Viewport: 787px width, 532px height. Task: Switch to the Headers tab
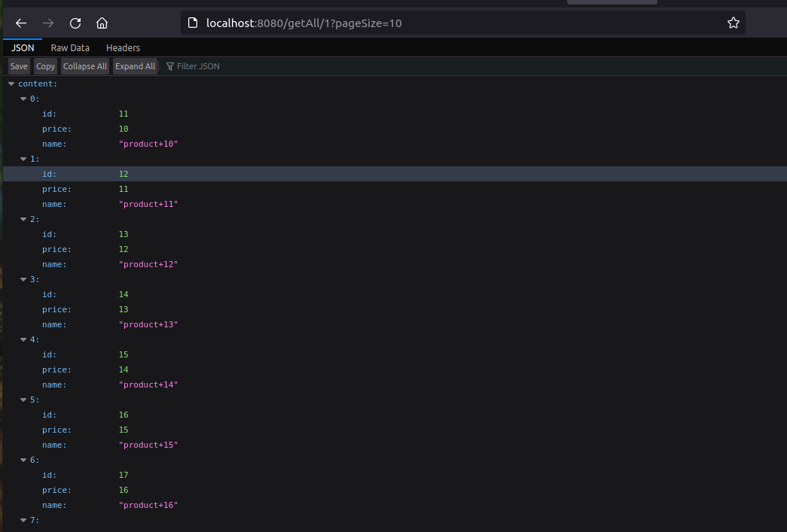(123, 47)
